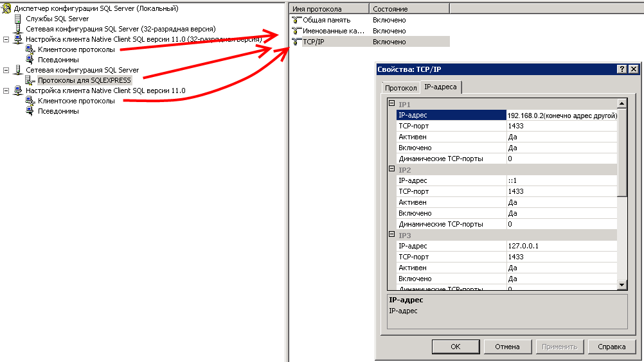This screenshot has height=362, width=644.
Task: Click the IP1 TCP-порт value 1433
Action: tap(562, 126)
